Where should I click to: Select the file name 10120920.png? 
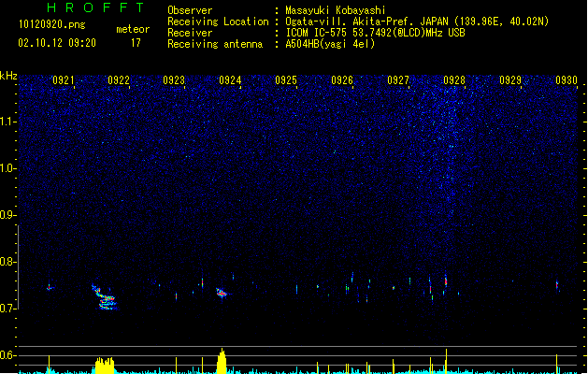(52, 24)
